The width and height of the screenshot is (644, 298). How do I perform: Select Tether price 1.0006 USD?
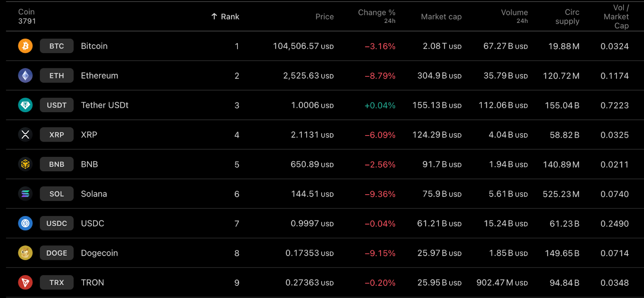click(x=312, y=105)
